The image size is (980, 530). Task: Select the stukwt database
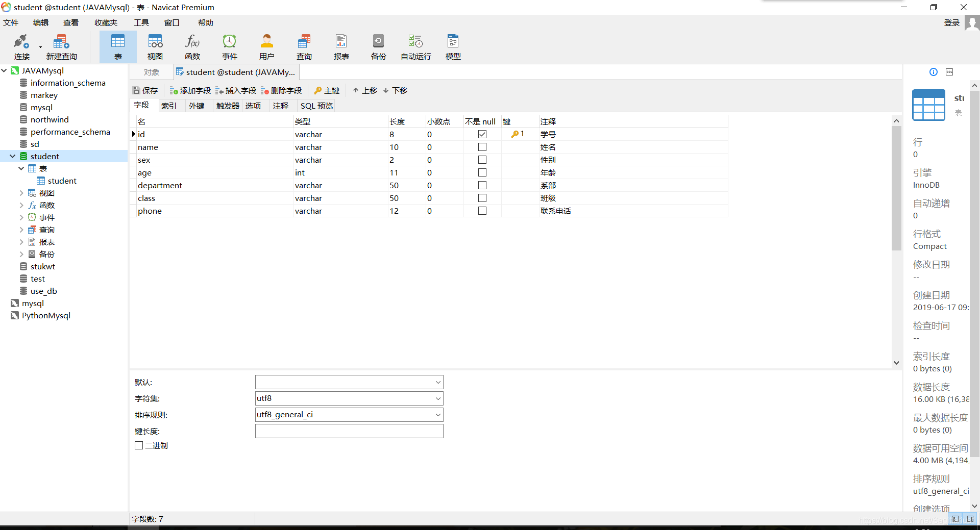tap(42, 266)
